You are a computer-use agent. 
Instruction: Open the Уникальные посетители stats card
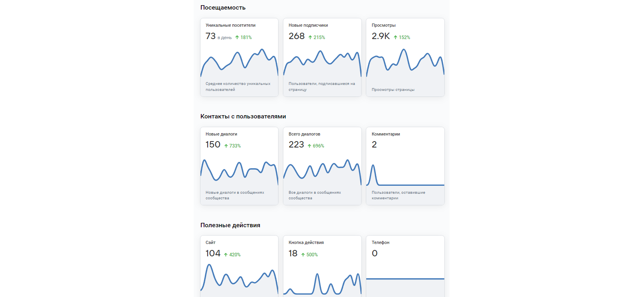(x=239, y=57)
